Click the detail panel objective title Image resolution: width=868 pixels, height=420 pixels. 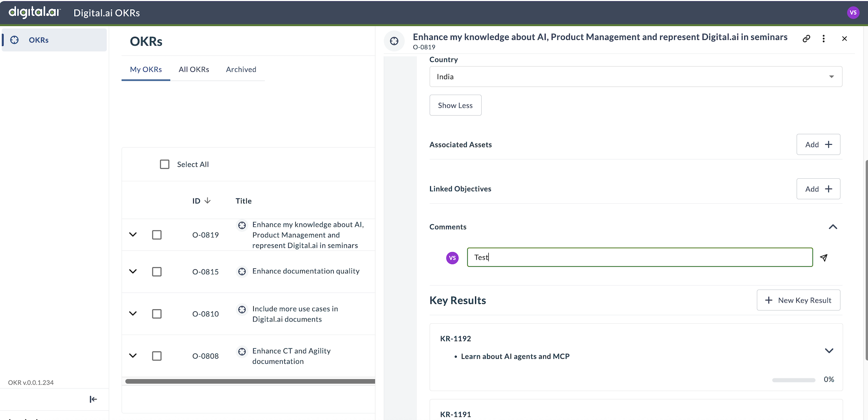click(600, 37)
